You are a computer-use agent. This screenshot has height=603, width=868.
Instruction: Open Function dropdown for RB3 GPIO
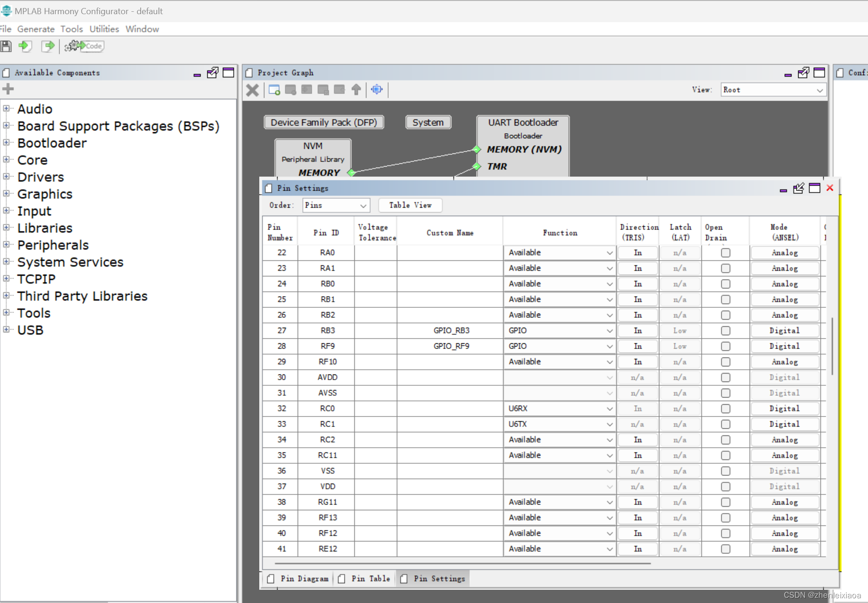pos(560,331)
